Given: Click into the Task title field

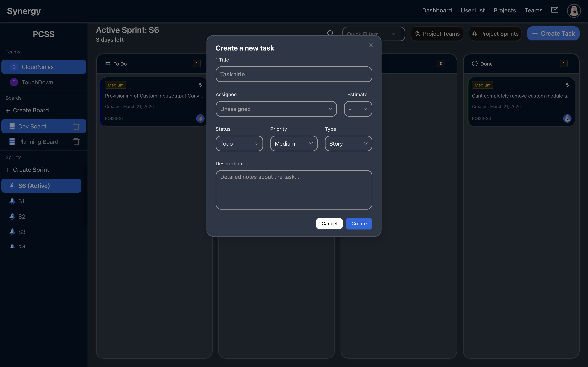Looking at the screenshot, I should [x=293, y=74].
